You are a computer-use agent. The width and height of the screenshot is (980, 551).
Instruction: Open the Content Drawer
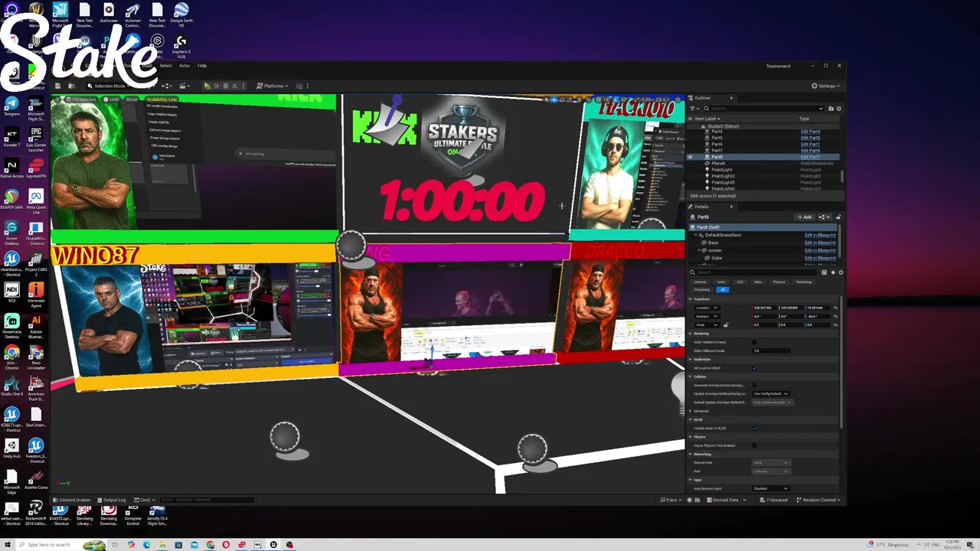coord(72,500)
